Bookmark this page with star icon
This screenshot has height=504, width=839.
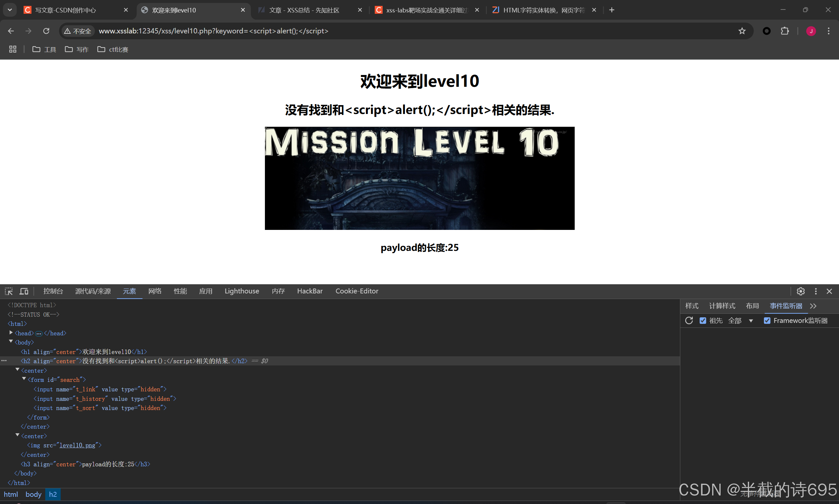pos(742,31)
